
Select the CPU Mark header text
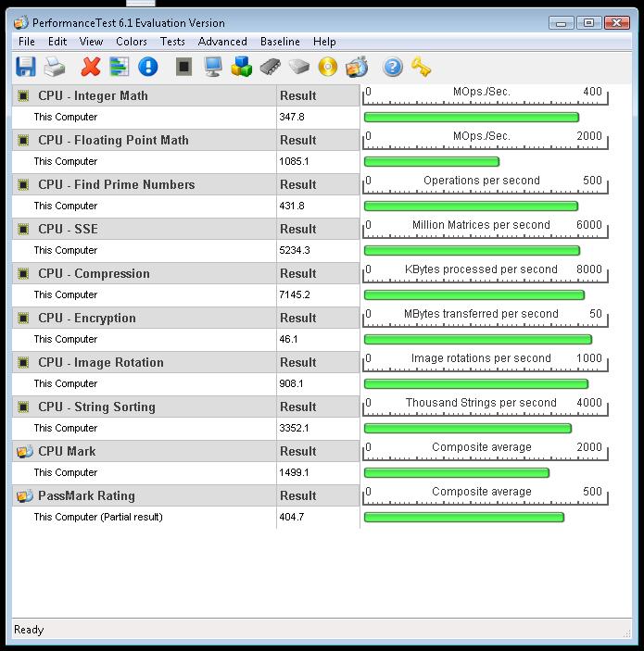tap(67, 451)
